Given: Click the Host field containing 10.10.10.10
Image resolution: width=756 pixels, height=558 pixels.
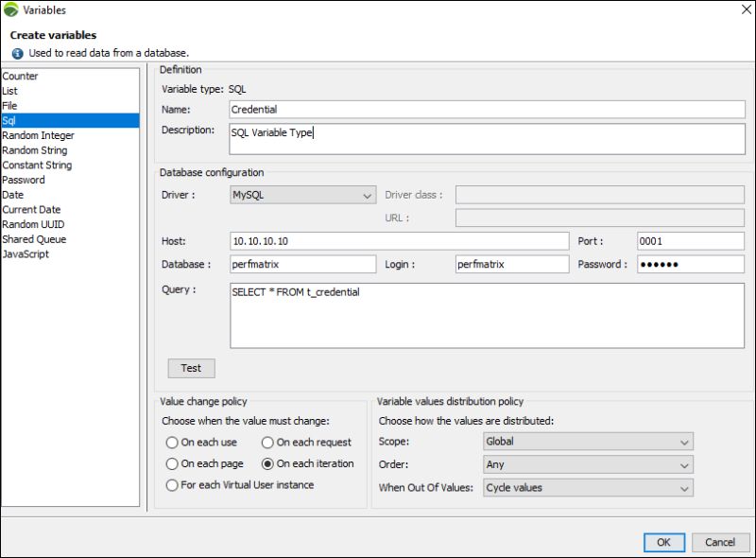Looking at the screenshot, I should [378, 240].
